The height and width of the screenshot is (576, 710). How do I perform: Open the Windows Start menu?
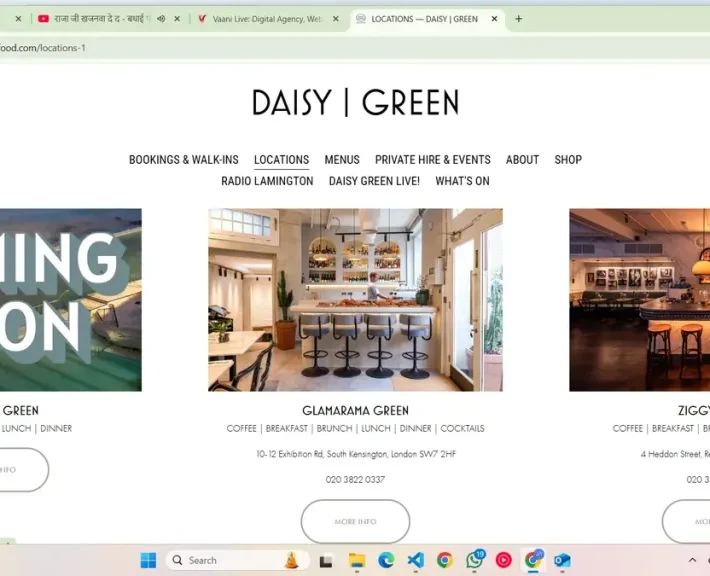tap(148, 560)
